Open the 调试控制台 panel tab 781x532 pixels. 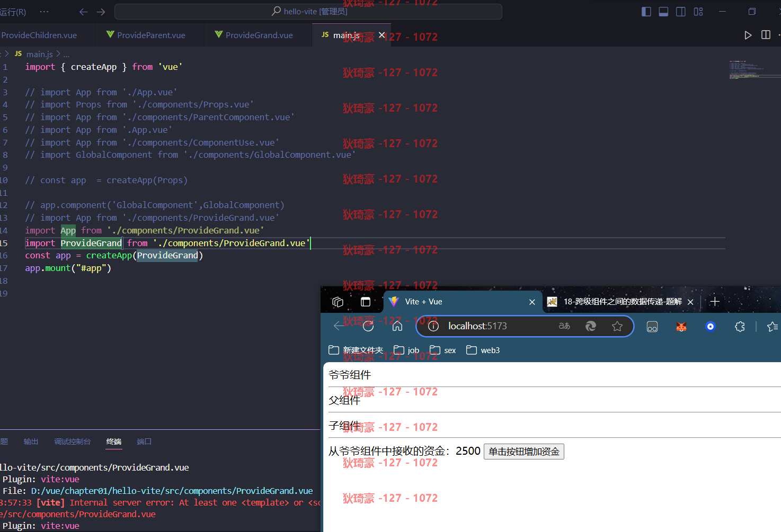pos(73,441)
